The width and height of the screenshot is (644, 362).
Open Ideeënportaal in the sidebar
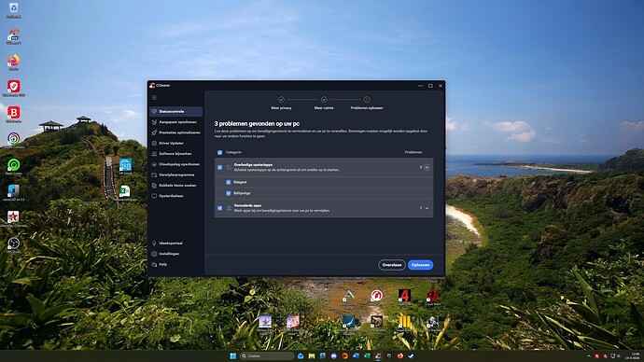(x=175, y=243)
